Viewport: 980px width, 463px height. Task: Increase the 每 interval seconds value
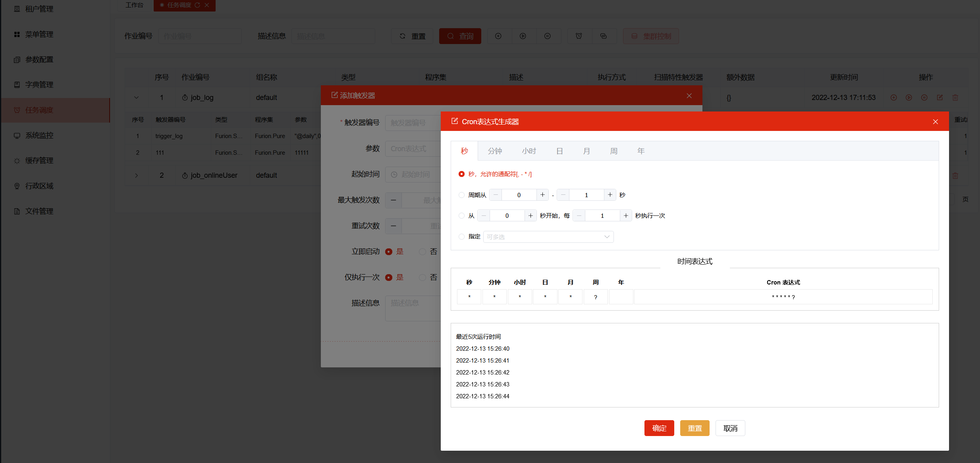point(626,215)
